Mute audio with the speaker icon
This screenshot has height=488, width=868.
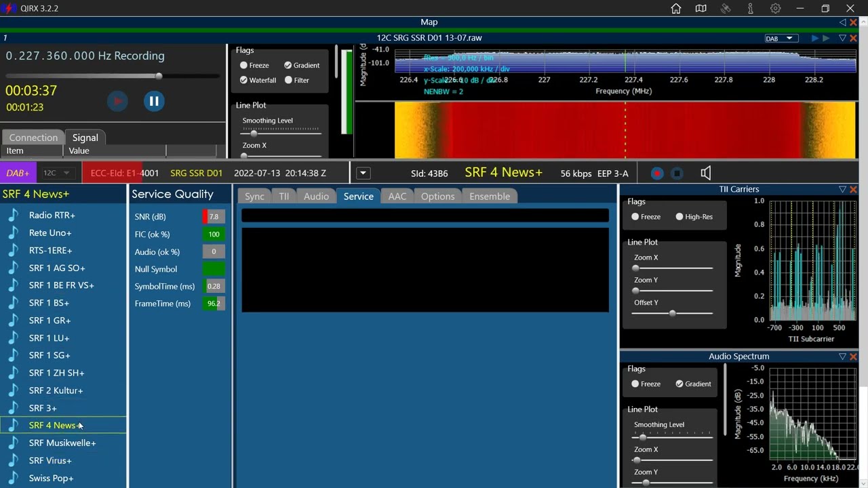pyautogui.click(x=706, y=173)
